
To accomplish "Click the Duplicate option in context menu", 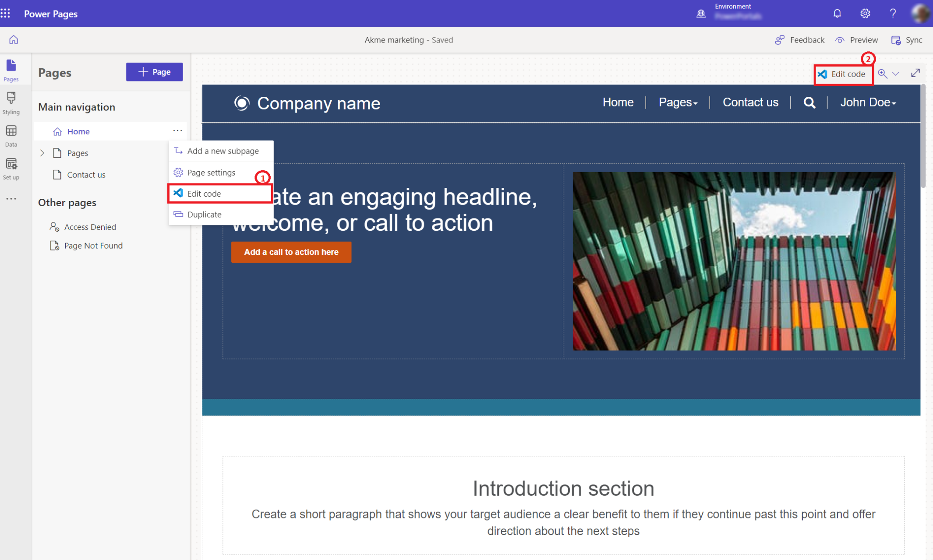I will point(203,214).
